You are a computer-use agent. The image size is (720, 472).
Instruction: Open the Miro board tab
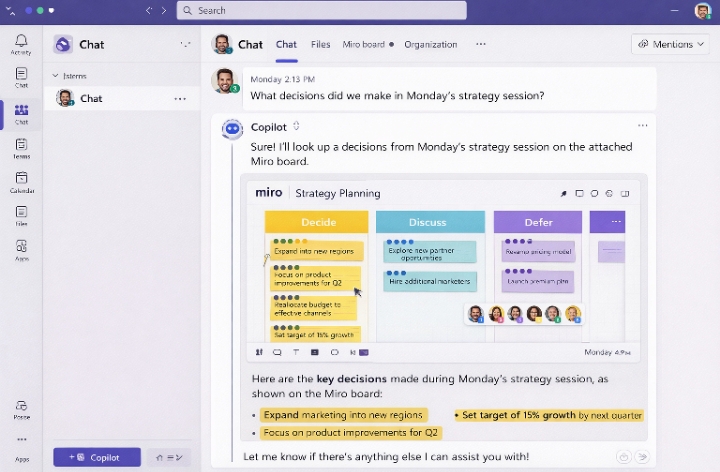364,44
